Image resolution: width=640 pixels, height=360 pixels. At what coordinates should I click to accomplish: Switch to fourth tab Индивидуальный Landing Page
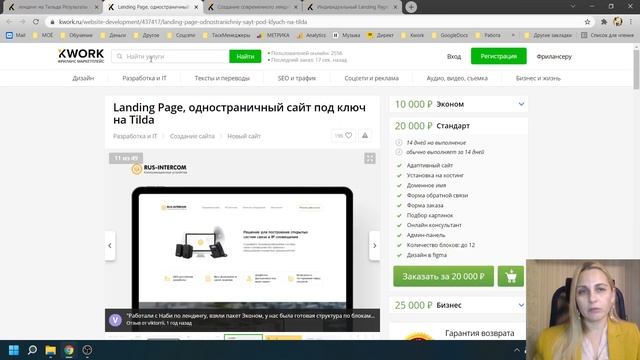point(351,7)
